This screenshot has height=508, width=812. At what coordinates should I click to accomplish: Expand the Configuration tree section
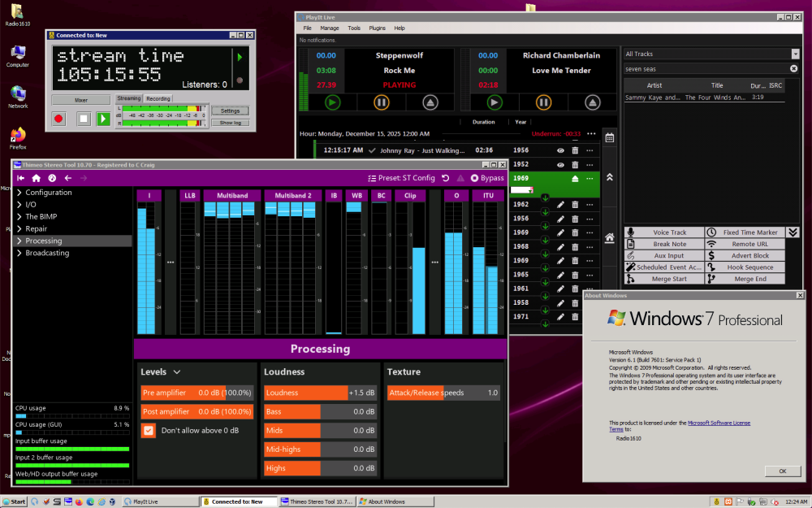coord(19,193)
